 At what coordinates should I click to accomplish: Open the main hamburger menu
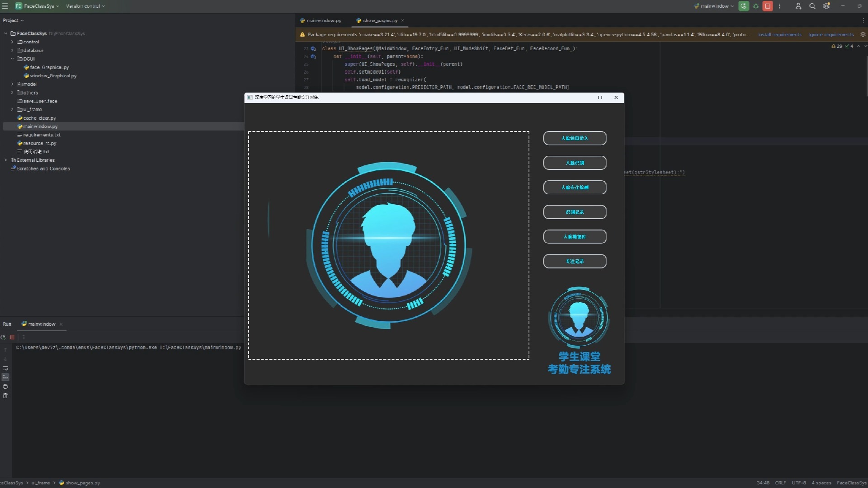click(x=5, y=6)
